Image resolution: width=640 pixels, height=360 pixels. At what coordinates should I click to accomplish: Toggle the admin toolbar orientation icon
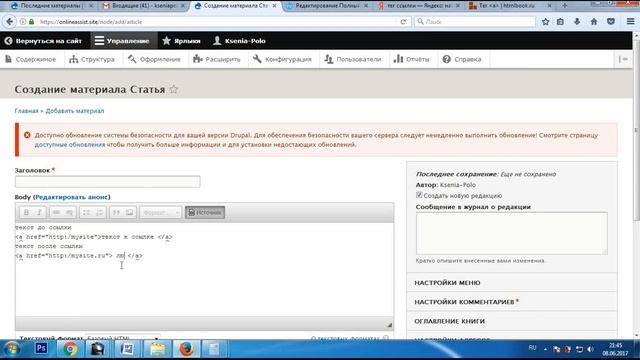tap(623, 59)
